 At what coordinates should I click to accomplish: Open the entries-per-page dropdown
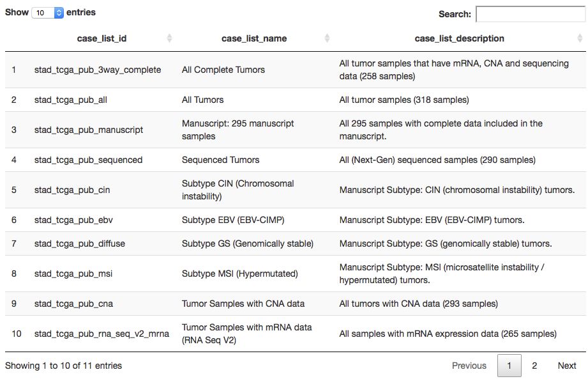point(49,12)
